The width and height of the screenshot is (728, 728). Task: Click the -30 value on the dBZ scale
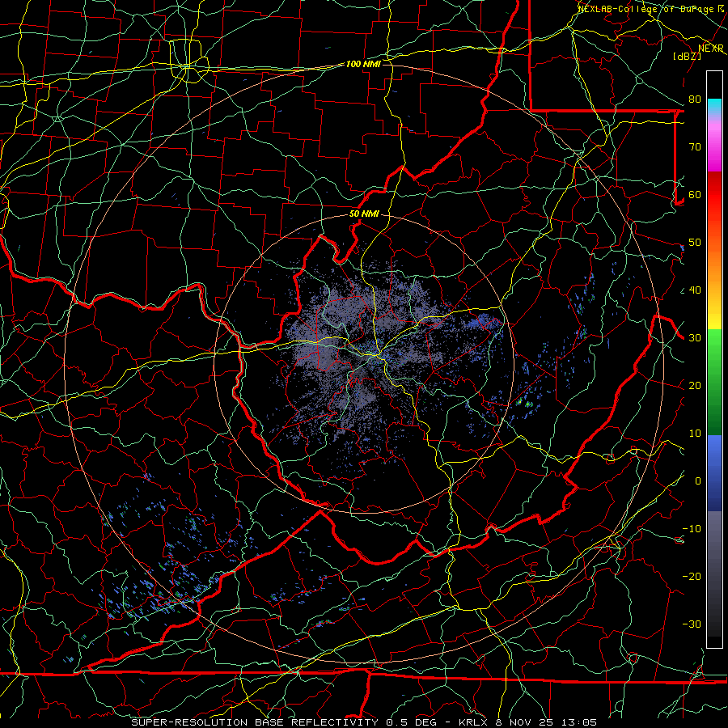[x=692, y=624]
